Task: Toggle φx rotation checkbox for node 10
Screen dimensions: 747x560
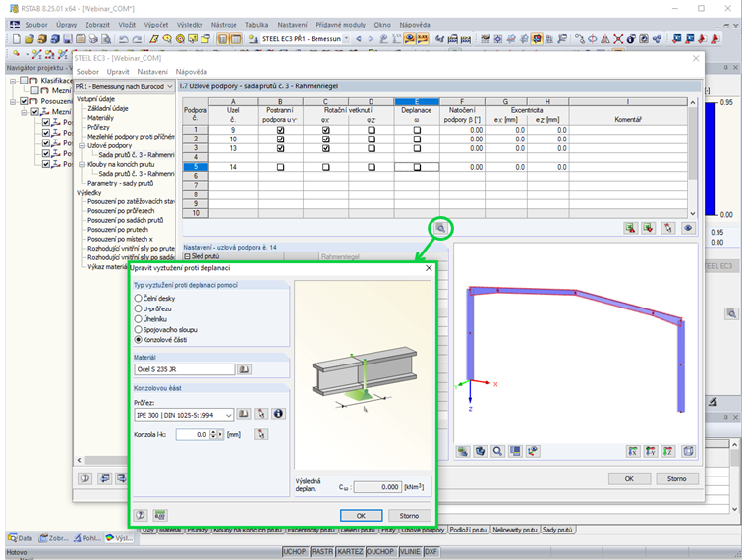Action: (x=326, y=140)
